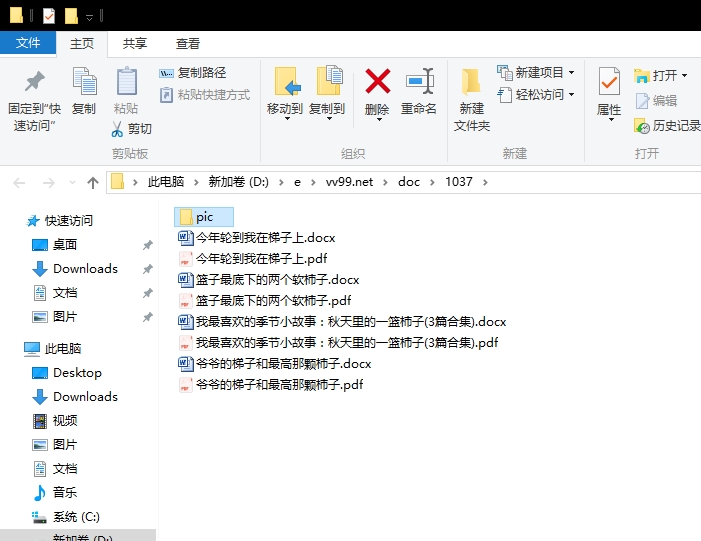701x541 pixels.
Task: Click Copy path (复制路径)
Action: point(193,72)
